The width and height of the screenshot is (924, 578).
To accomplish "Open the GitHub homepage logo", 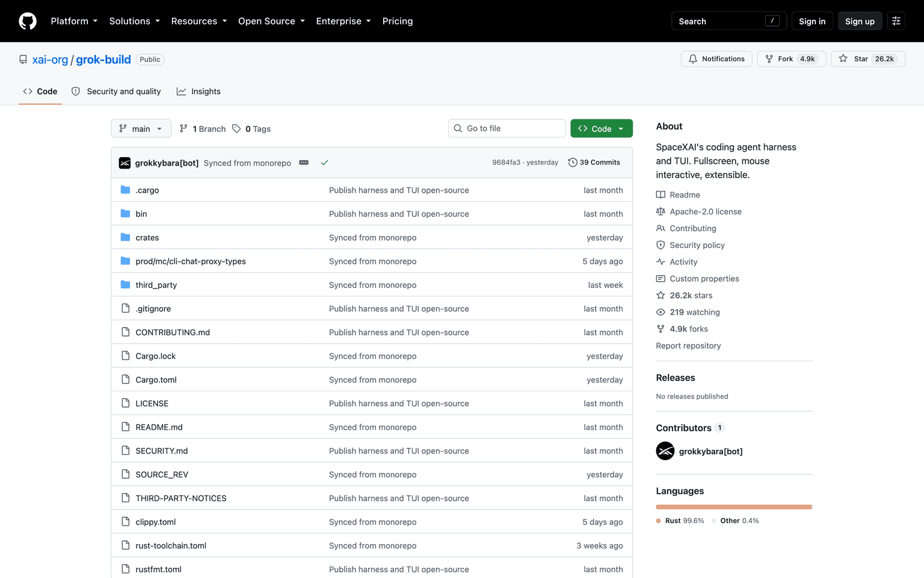I will point(28,21).
